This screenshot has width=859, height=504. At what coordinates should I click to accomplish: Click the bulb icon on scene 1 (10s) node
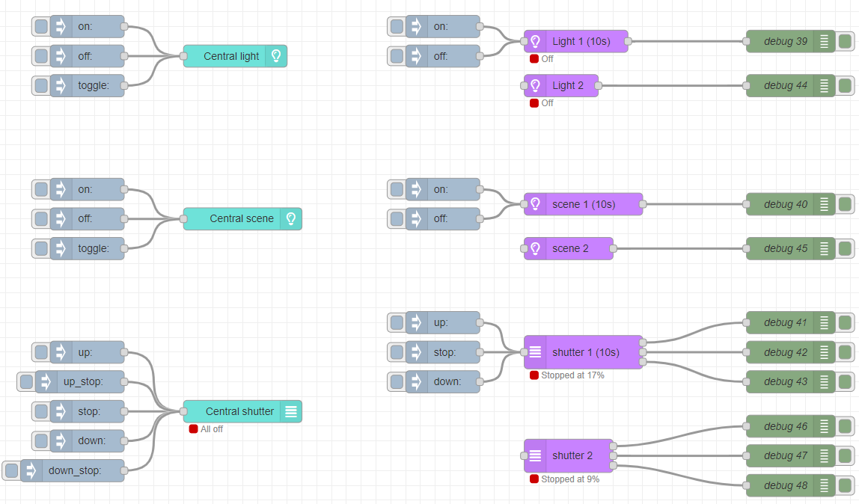coord(535,204)
